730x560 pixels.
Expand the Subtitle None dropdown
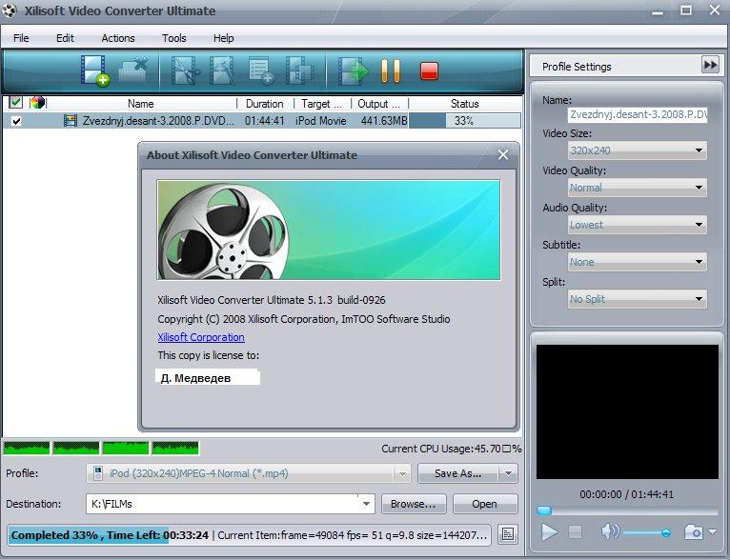click(699, 262)
